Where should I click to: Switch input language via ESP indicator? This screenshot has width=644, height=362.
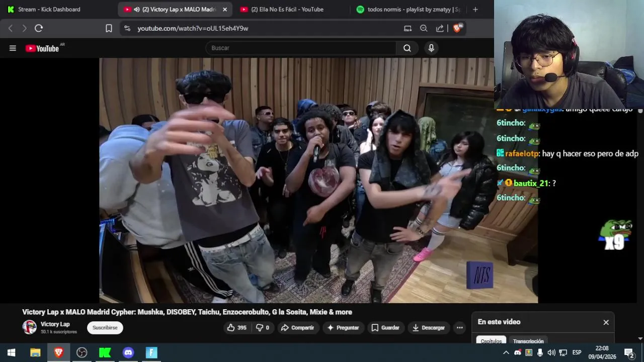tap(577, 352)
